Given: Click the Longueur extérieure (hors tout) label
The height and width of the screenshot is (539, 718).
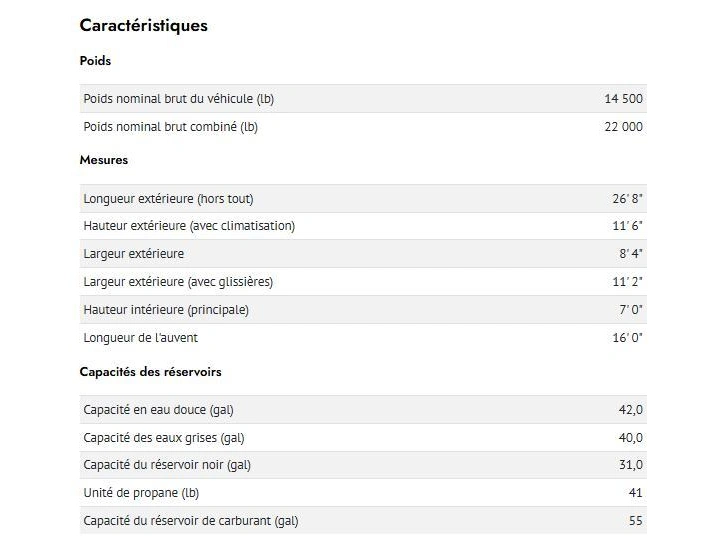Looking at the screenshot, I should pos(168,199).
